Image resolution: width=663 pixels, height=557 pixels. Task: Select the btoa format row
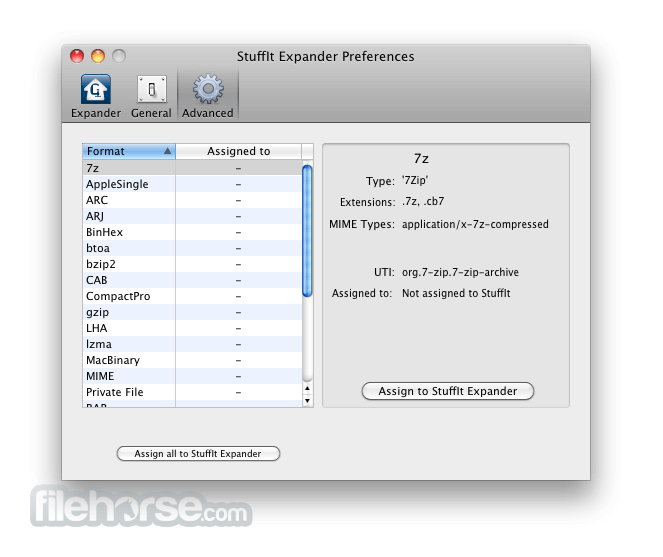[192, 248]
